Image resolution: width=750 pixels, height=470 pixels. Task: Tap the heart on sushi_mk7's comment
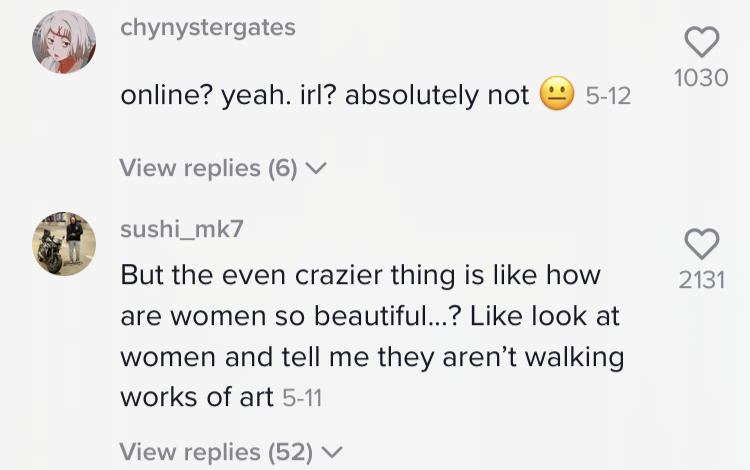(x=701, y=243)
